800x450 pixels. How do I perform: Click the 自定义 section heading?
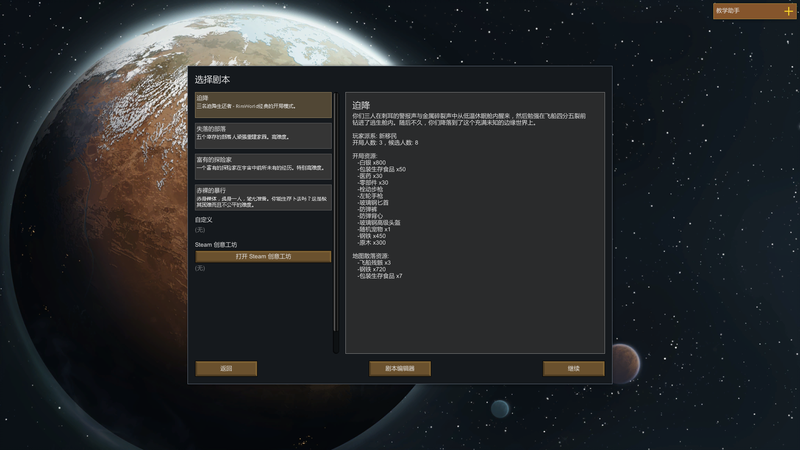pyautogui.click(x=204, y=220)
